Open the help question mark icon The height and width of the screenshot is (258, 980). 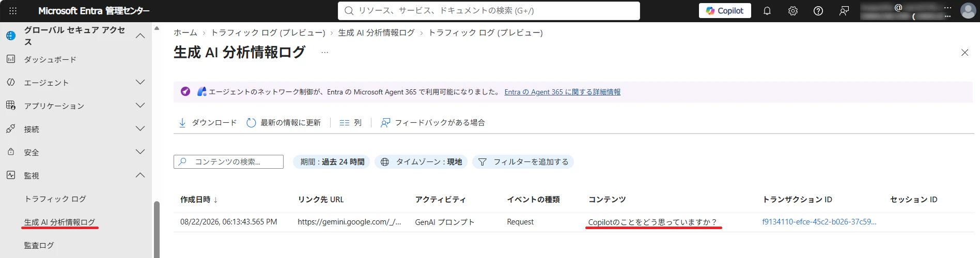pyautogui.click(x=818, y=11)
